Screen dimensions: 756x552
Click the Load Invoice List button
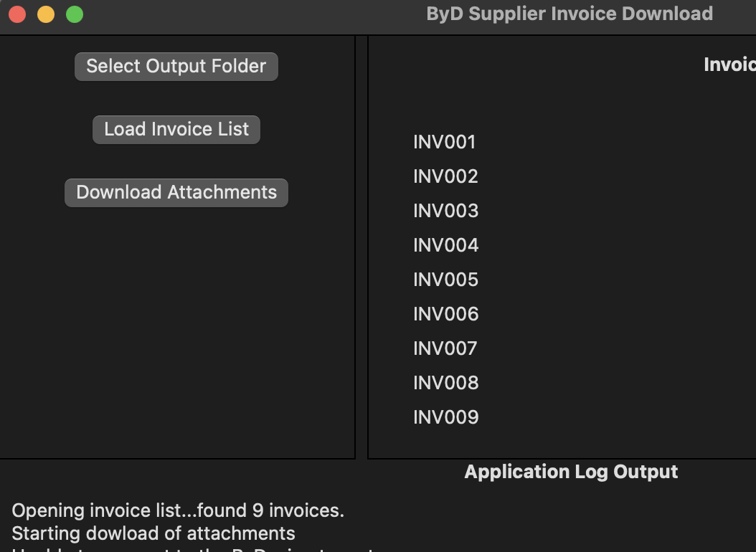(176, 129)
